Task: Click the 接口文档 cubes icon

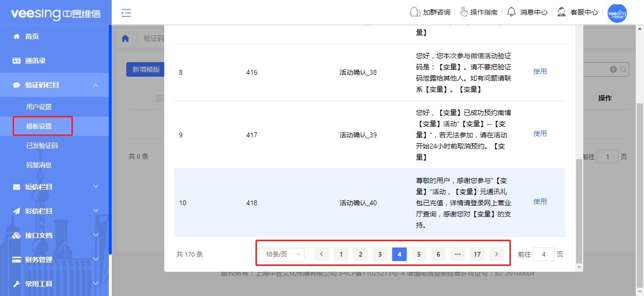Action: coord(17,235)
